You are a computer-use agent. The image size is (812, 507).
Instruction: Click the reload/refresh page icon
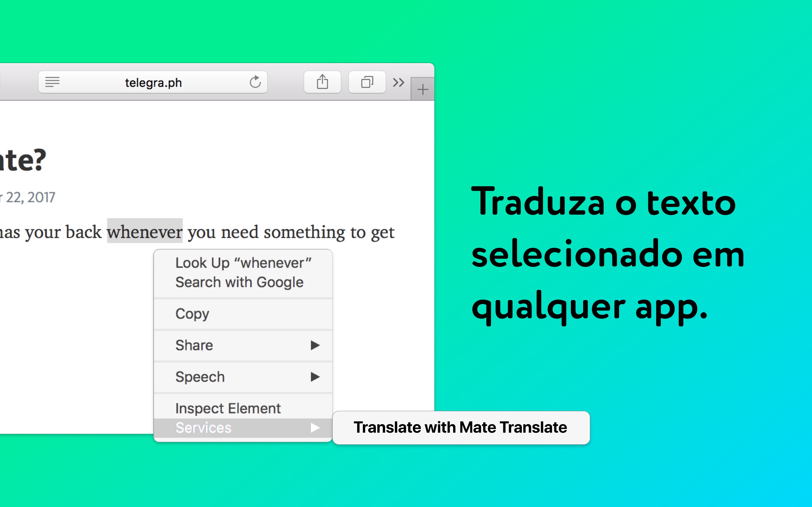(255, 82)
